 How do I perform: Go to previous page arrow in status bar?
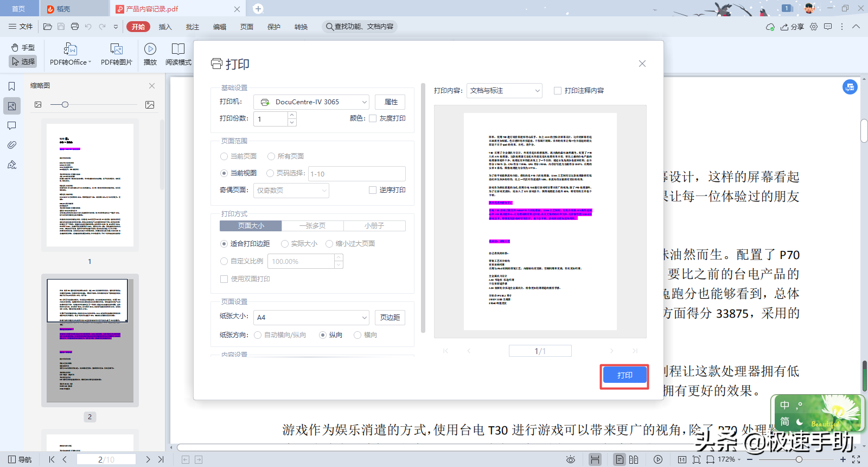coord(65,459)
